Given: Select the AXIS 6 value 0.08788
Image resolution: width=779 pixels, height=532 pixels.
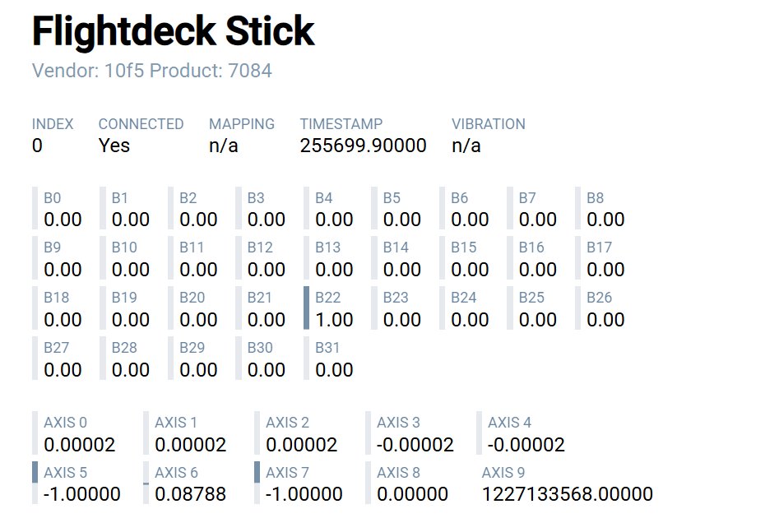Looking at the screenshot, I should point(190,494).
